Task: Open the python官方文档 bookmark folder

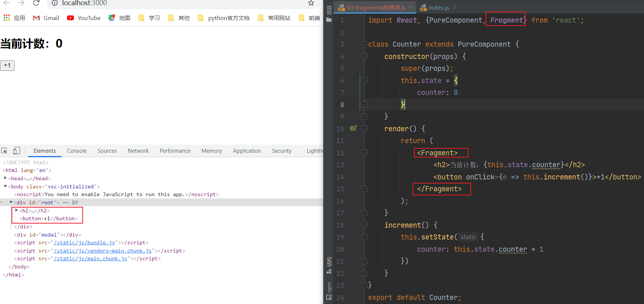Action: 224,18
